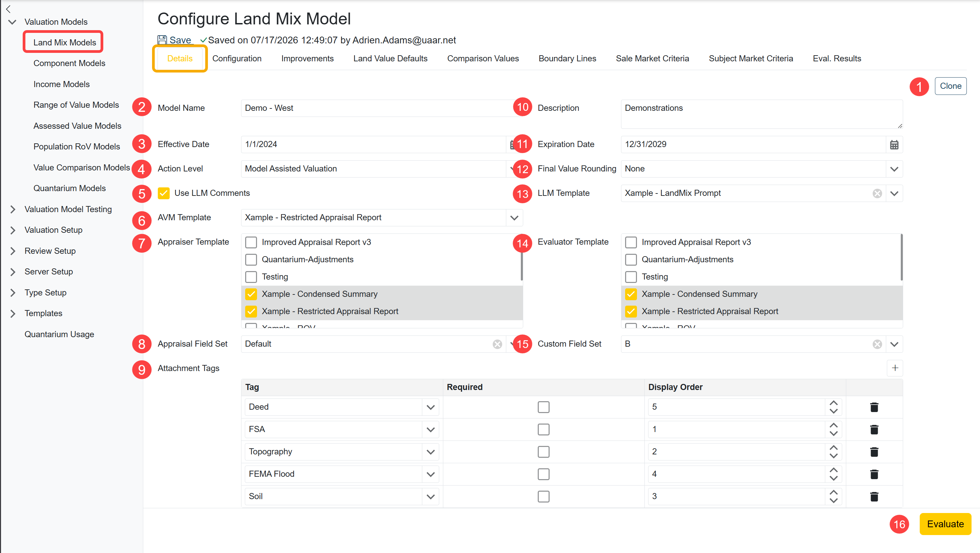Click the Clone button
The image size is (980, 553).
(x=950, y=86)
